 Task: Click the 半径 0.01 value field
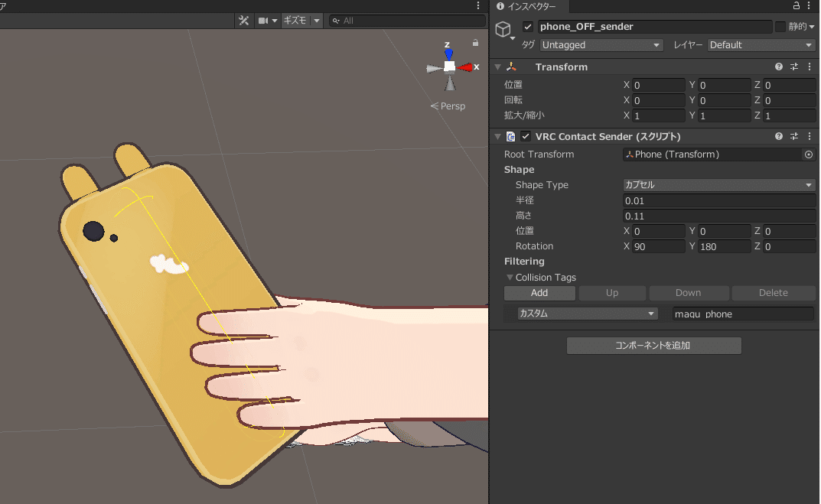click(719, 200)
